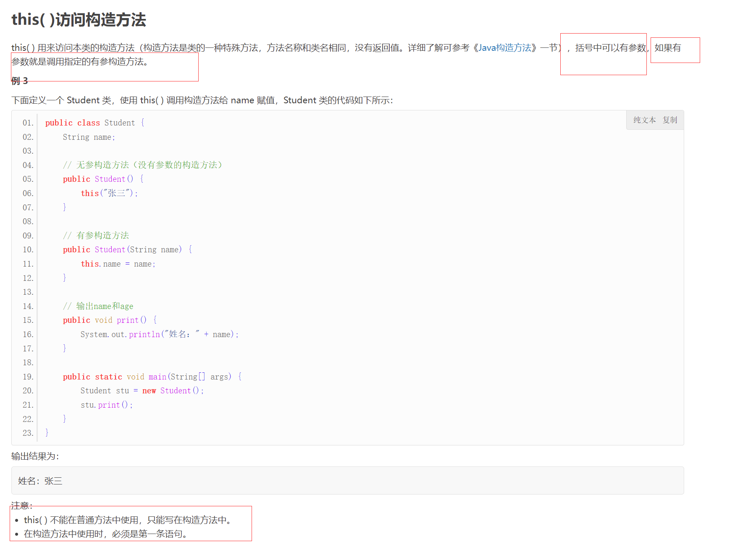Click code line "public class Student {"
This screenshot has width=756, height=555.
click(x=95, y=123)
